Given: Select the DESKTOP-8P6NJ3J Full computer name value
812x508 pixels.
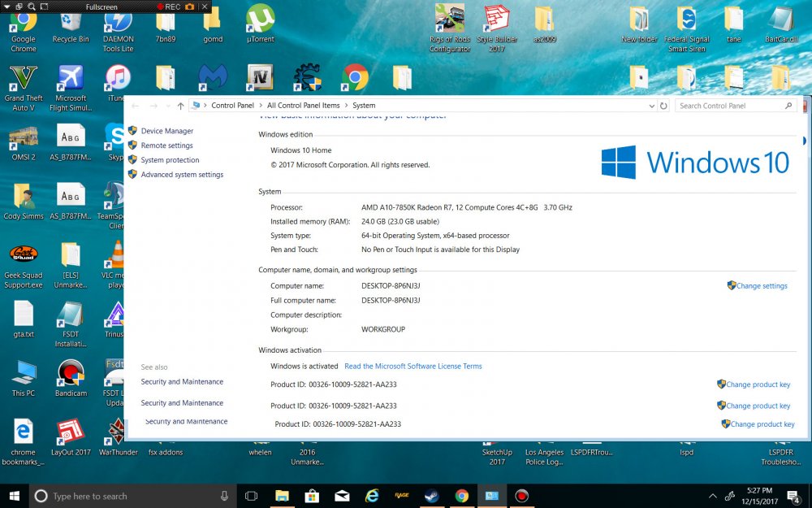Looking at the screenshot, I should (x=391, y=300).
